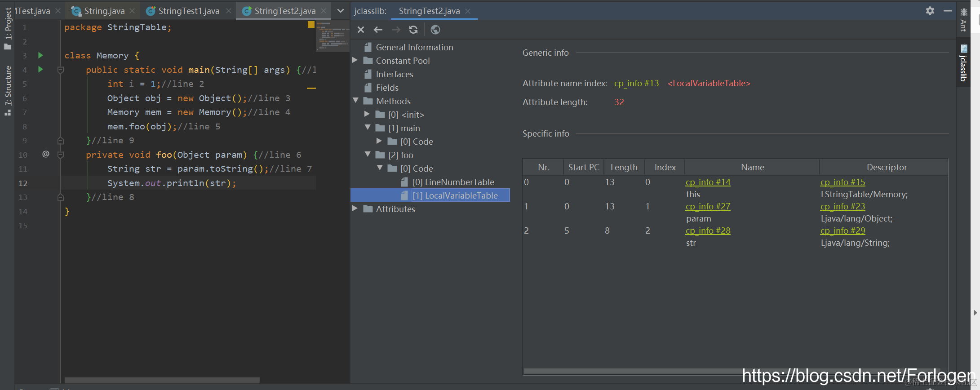Click the right edge expand arrow
This screenshot has width=980, height=390.
point(975,312)
